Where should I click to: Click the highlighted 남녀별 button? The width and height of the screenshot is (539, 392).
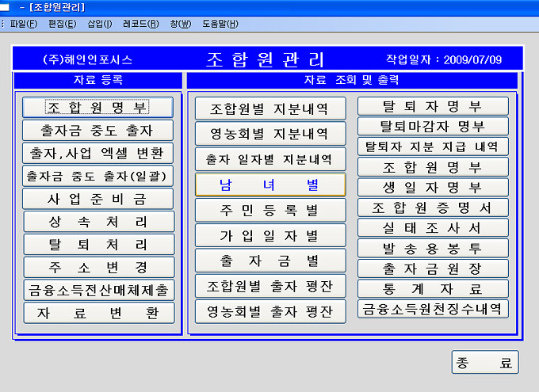pyautogui.click(x=270, y=185)
